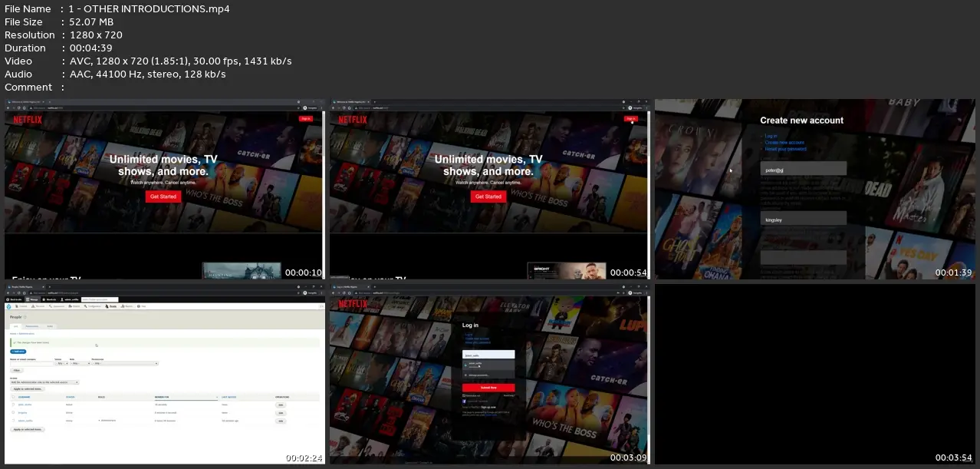This screenshot has height=469, width=980.
Task: Click Edit button for admin user row
Action: pyautogui.click(x=281, y=421)
